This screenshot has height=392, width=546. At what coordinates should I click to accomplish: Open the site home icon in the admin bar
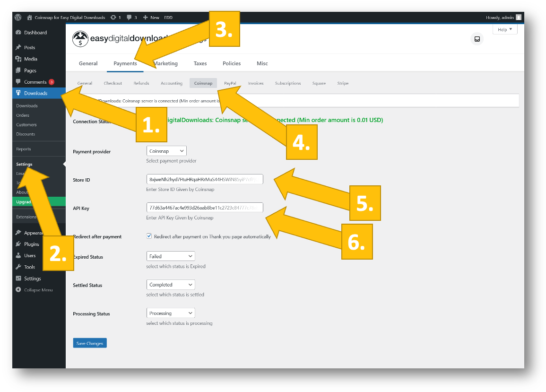pos(30,17)
